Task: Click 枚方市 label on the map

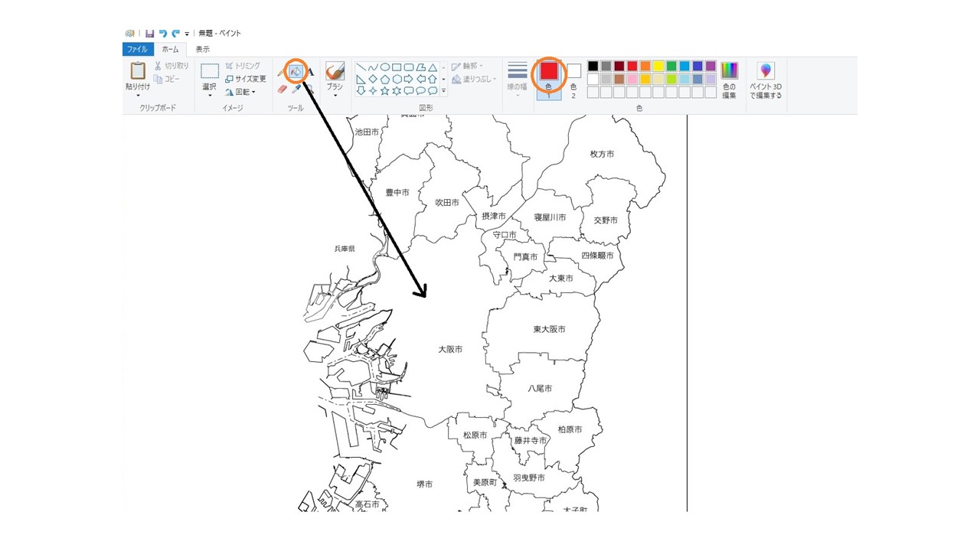Action: pos(602,154)
